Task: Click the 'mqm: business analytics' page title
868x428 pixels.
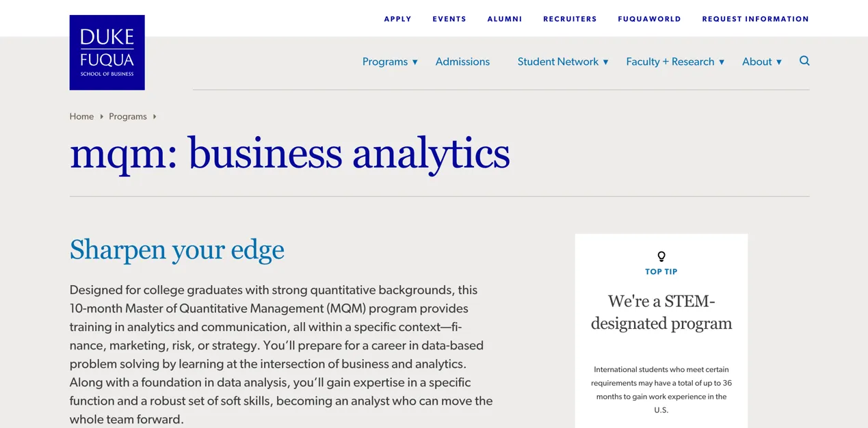Action: (x=289, y=153)
